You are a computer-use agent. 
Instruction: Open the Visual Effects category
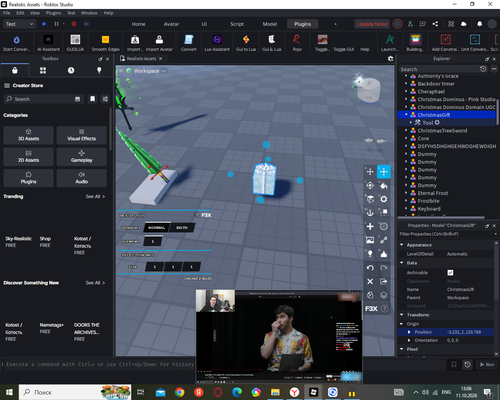(82, 135)
